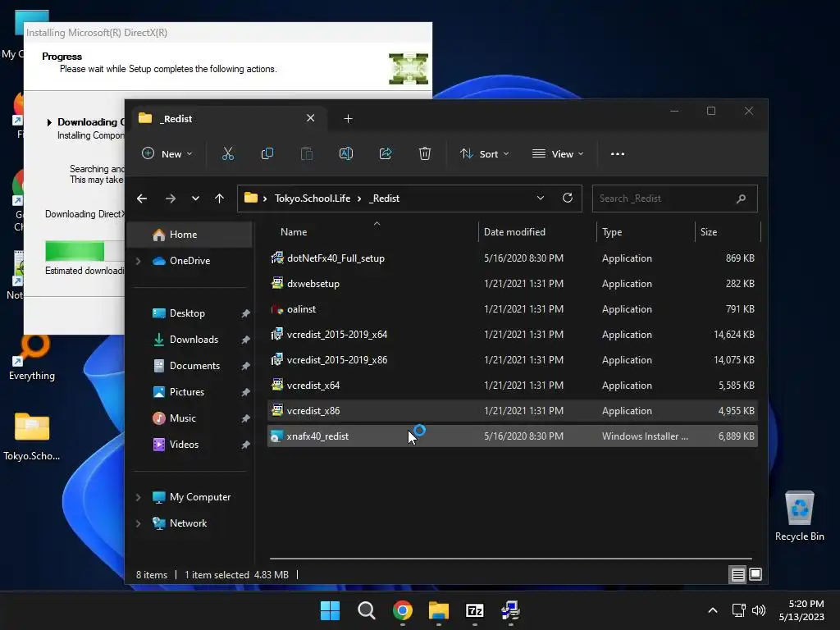This screenshot has width=840, height=630.
Task: Select Home in navigation pane
Action: (x=189, y=235)
